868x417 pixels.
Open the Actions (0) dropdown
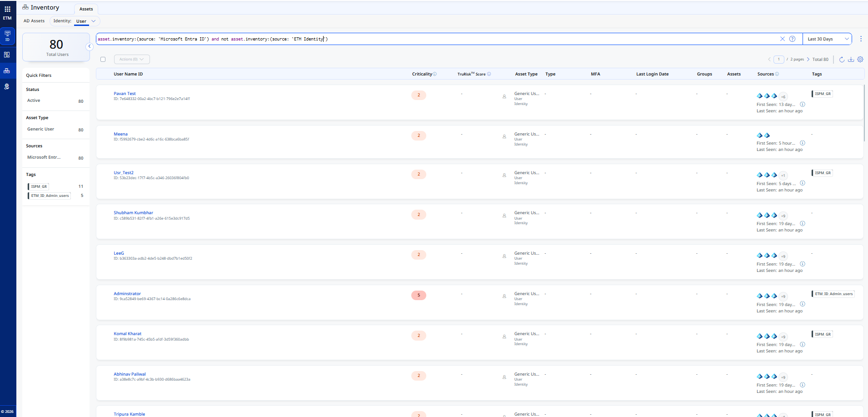tap(131, 59)
